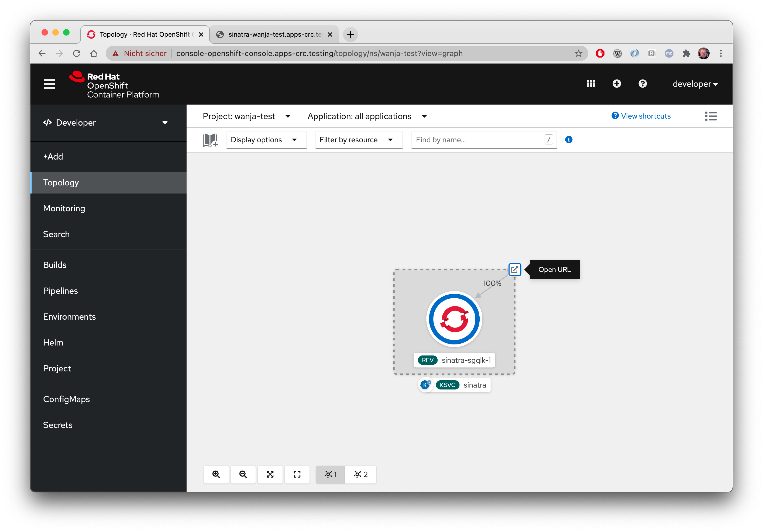The image size is (763, 532).
Task: Open the quick start guides icon
Action: [x=210, y=140]
